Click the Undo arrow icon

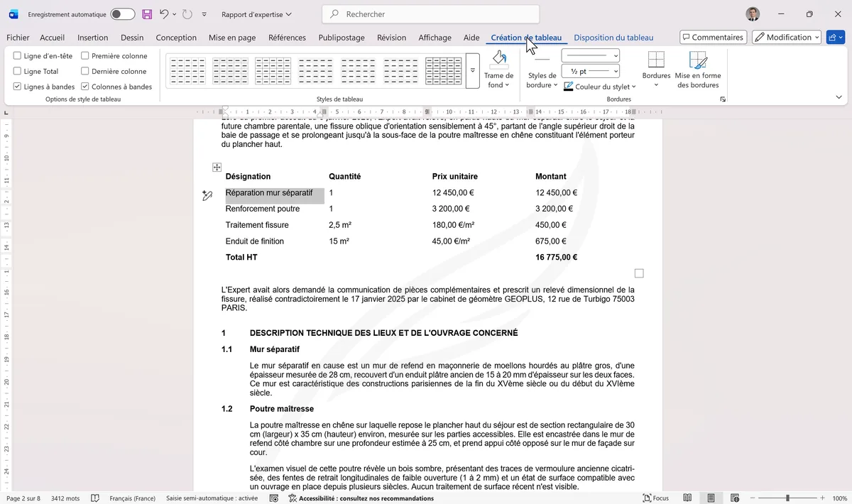click(165, 14)
